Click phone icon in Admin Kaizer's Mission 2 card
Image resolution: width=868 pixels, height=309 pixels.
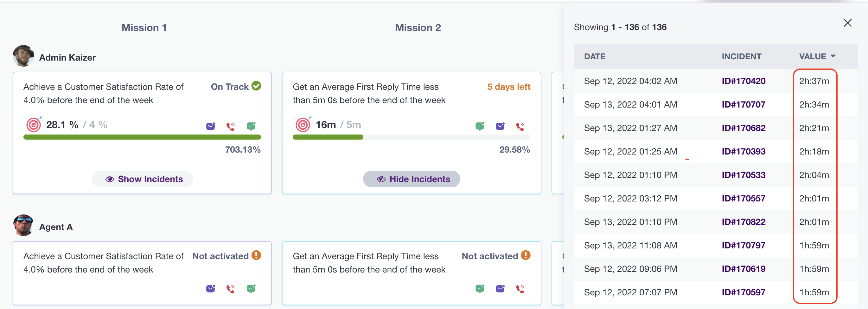coord(520,127)
